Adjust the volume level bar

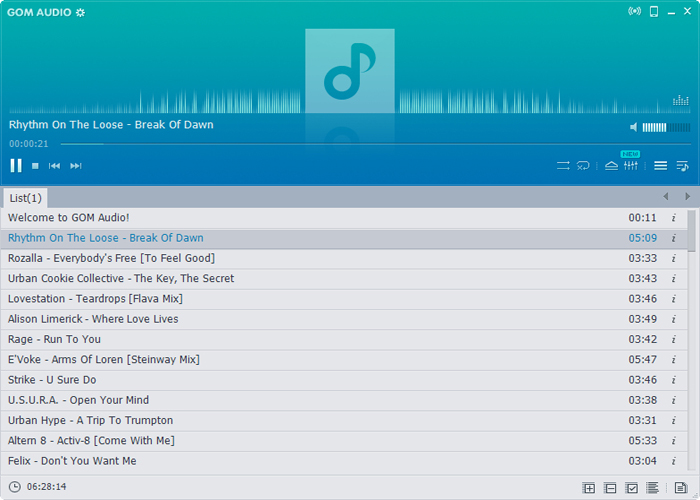(667, 128)
